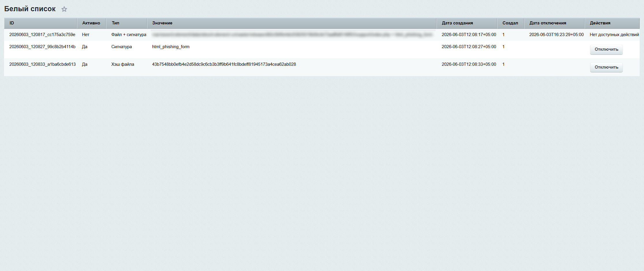Click the Белый список page title

tap(30, 9)
